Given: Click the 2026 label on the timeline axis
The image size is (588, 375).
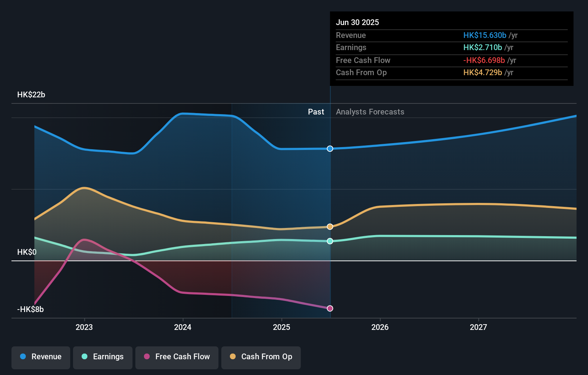Looking at the screenshot, I should tap(381, 327).
